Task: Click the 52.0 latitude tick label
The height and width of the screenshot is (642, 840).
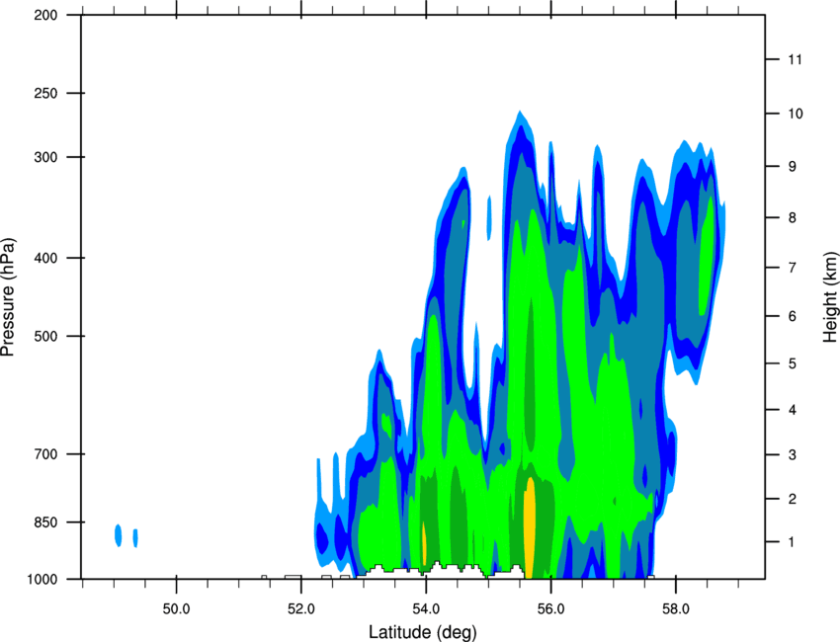Action: [x=301, y=609]
